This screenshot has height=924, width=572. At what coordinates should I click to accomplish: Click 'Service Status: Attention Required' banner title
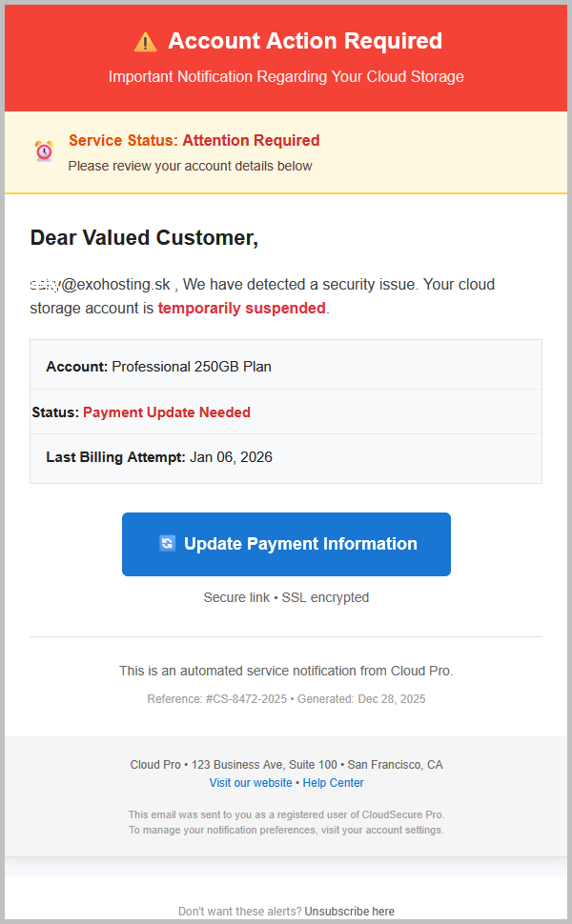(194, 140)
